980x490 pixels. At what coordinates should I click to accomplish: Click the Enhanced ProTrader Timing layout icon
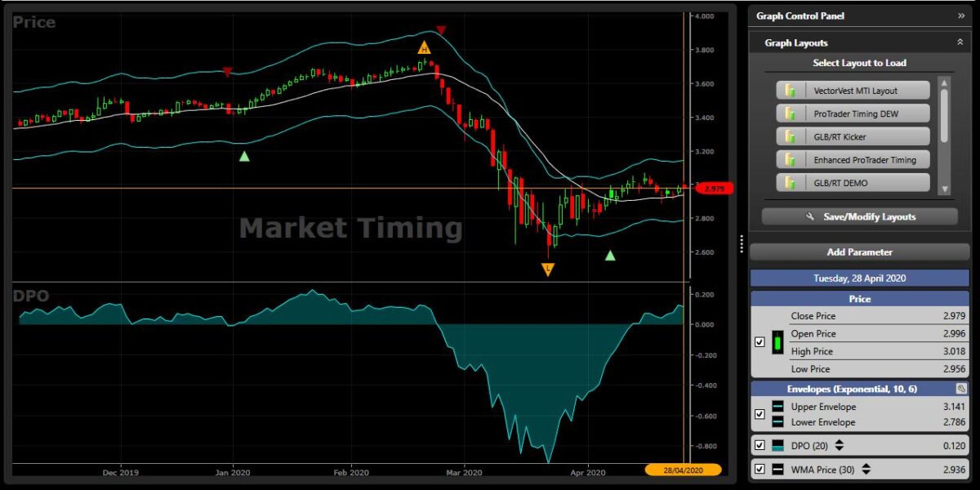pos(789,159)
